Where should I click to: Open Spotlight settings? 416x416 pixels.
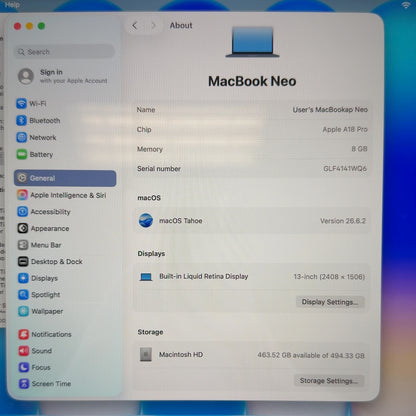pos(39,295)
